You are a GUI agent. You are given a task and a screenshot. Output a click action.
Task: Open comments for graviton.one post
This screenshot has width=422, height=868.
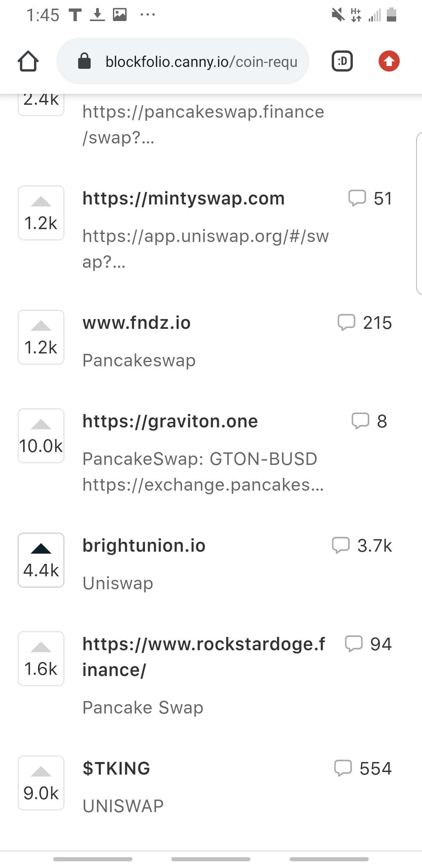(369, 421)
